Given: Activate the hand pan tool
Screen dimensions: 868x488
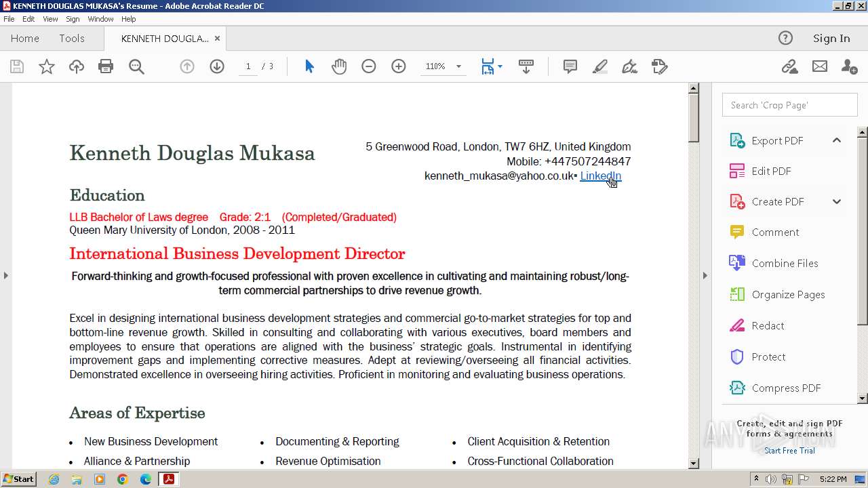Looking at the screenshot, I should (339, 66).
